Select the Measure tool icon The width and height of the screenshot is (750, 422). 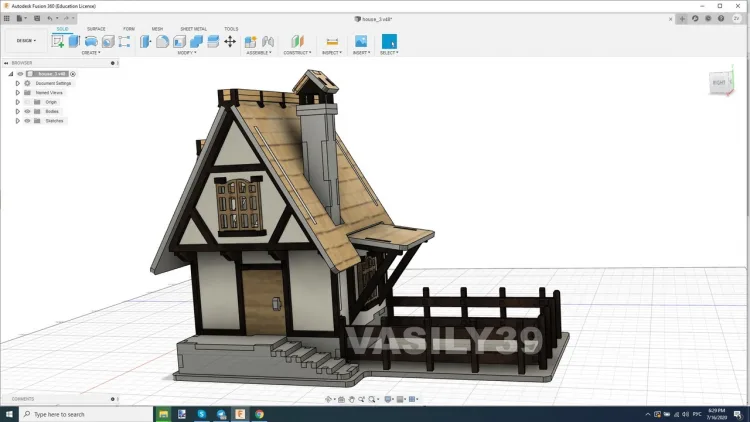tap(332, 42)
